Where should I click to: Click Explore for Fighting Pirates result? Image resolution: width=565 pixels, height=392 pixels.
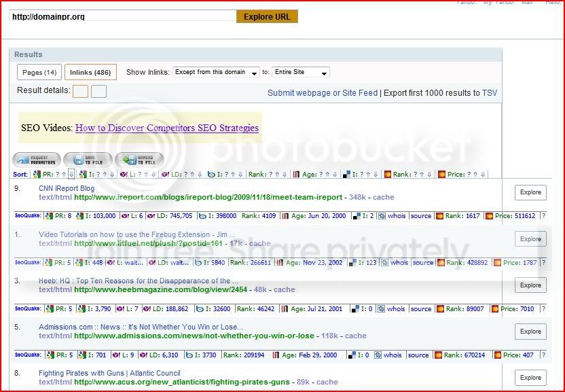point(530,378)
